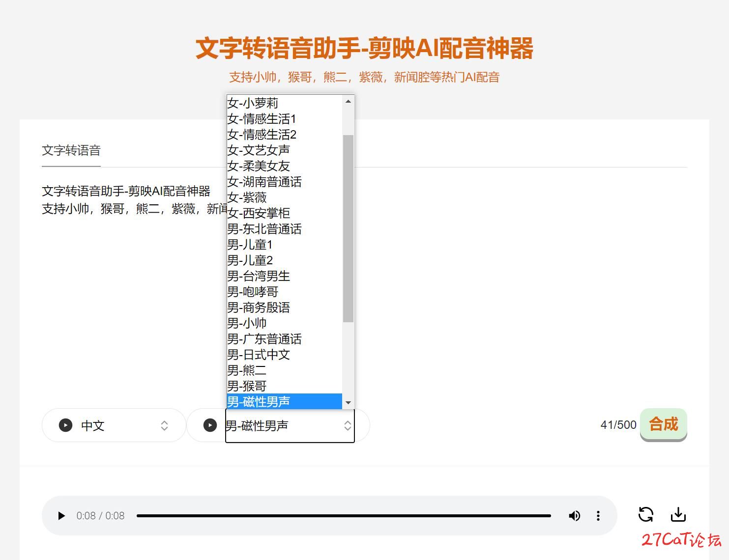Image resolution: width=729 pixels, height=560 pixels.
Task: Select 男-日式中文 voice
Action: (x=284, y=355)
